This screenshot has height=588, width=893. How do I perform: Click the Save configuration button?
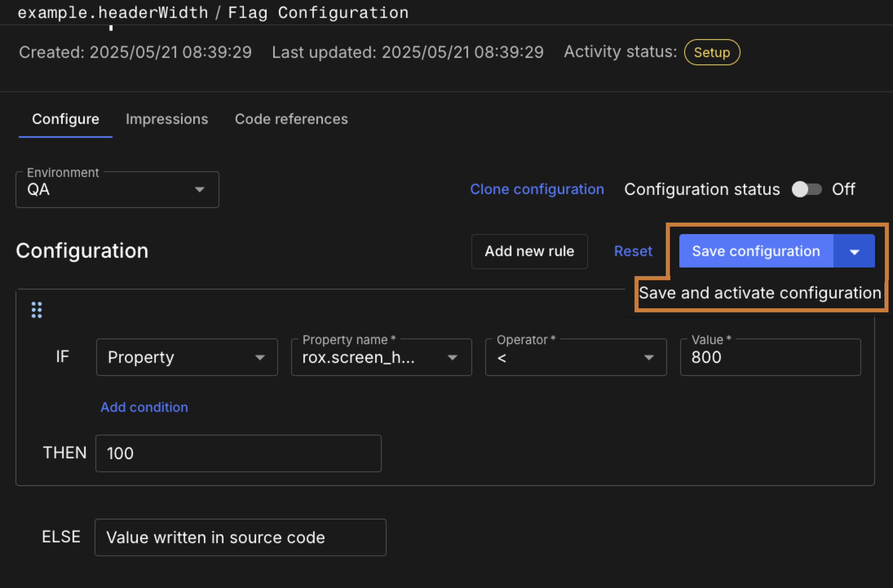point(756,251)
